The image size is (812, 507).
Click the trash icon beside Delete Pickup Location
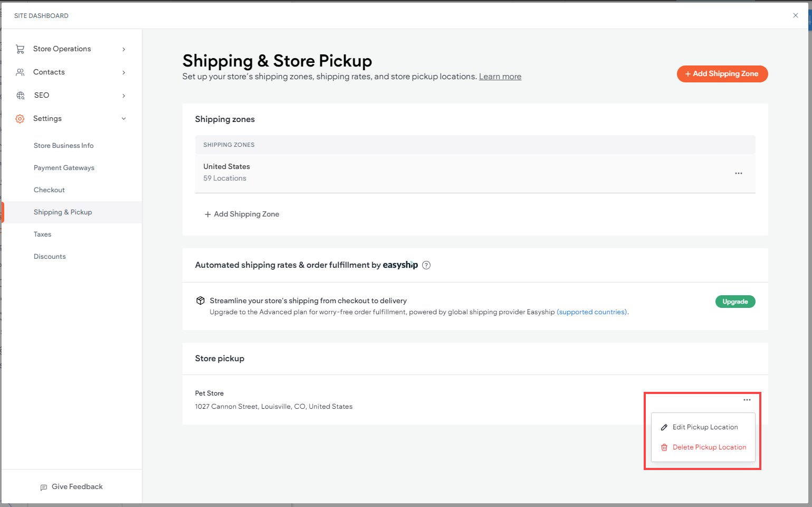point(664,447)
